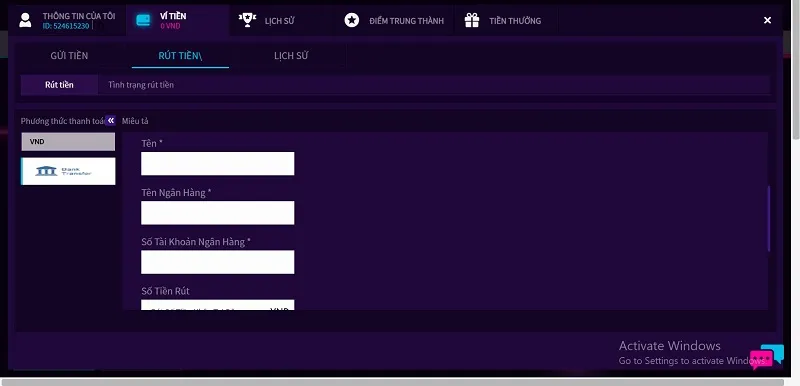800x386 pixels.
Task: Select the Bank Transfer payment method
Action: coord(68,171)
